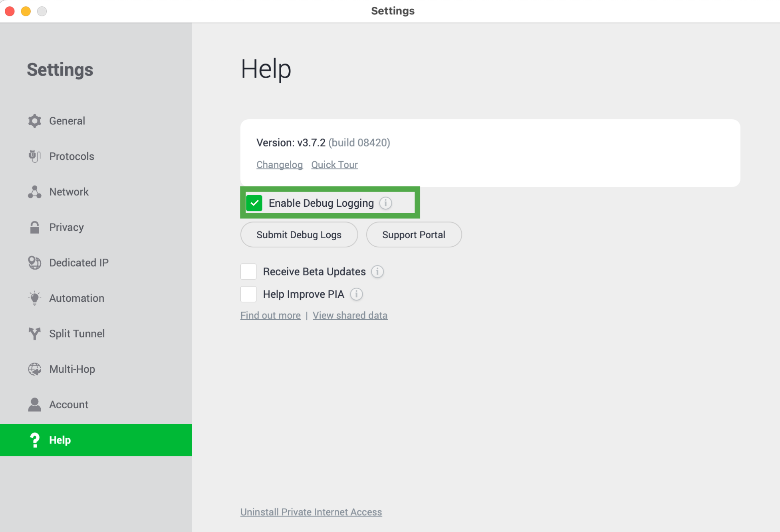This screenshot has height=532, width=780.
Task: Click the Find out more link
Action: (x=270, y=315)
